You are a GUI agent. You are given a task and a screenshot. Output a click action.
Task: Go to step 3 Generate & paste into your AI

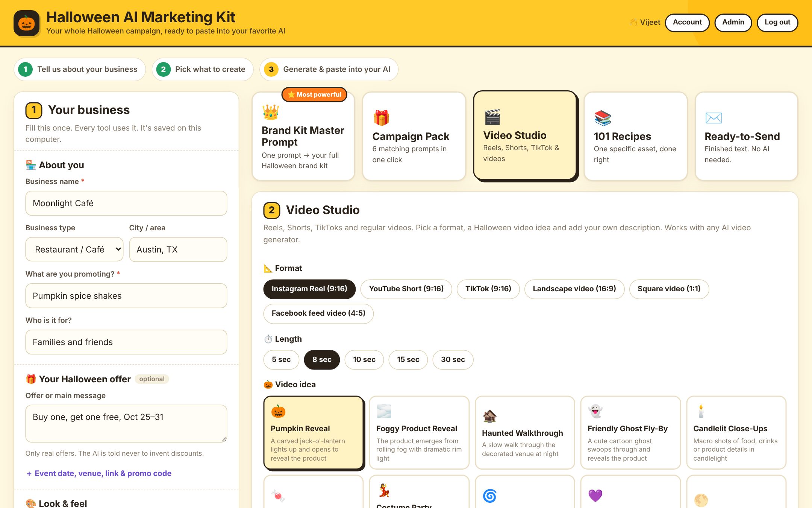pyautogui.click(x=329, y=69)
